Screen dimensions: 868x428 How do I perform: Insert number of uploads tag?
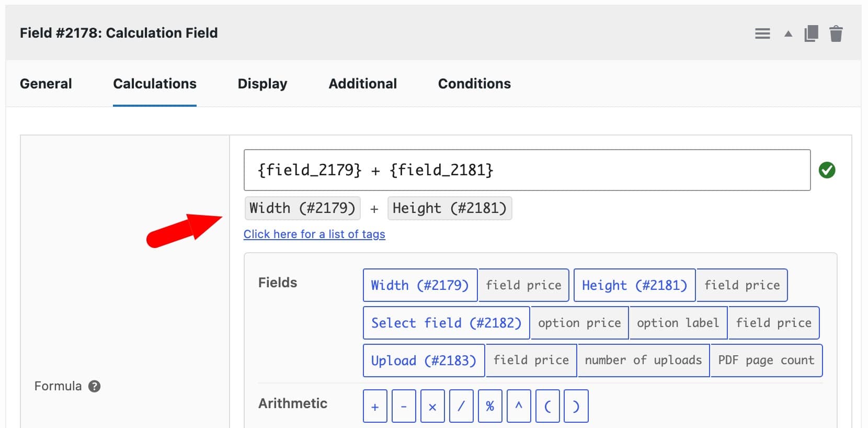click(x=643, y=361)
